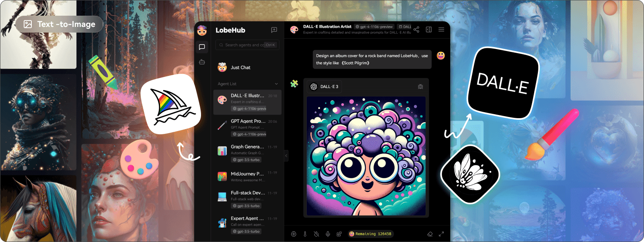644x242 pixels.
Task: Toggle the right side panel icon in the header
Action: click(x=429, y=30)
